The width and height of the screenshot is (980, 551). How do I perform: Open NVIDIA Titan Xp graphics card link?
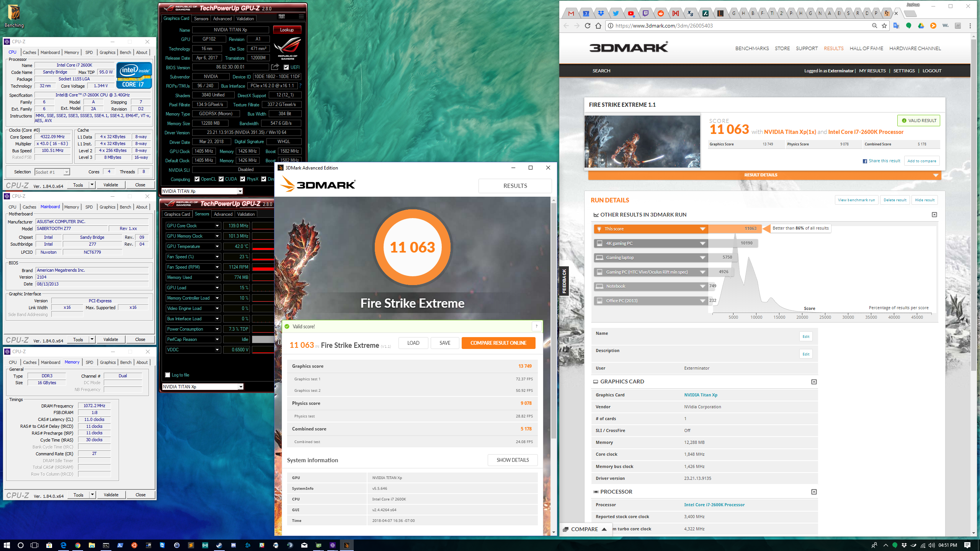coord(701,395)
